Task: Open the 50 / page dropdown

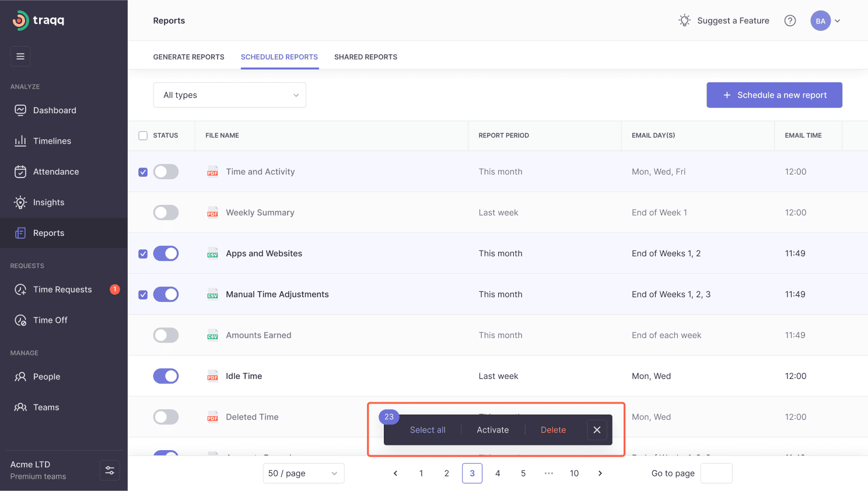Action: 303,473
